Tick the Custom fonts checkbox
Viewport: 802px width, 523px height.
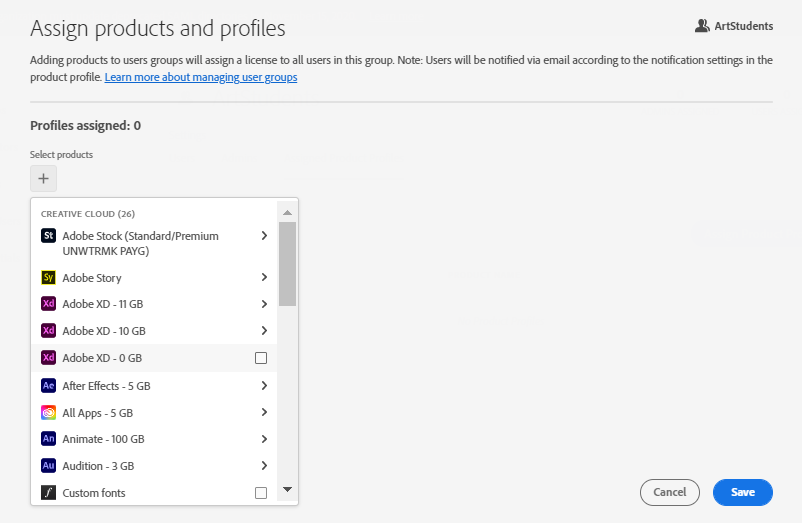261,493
